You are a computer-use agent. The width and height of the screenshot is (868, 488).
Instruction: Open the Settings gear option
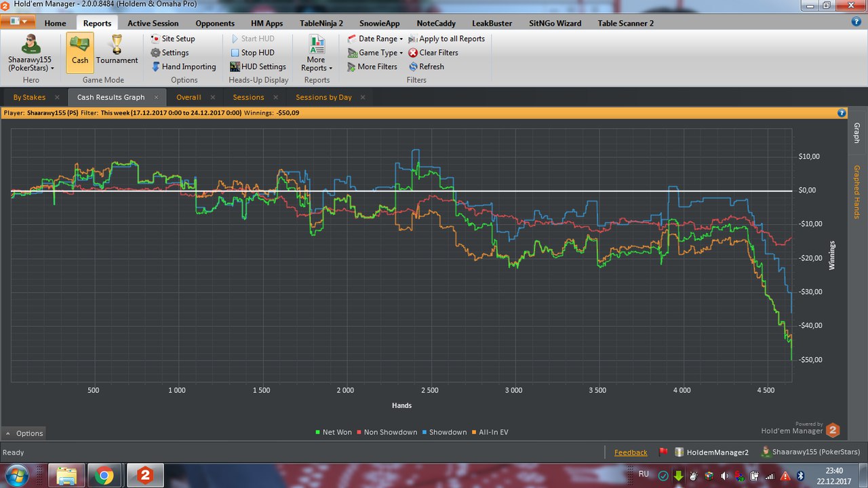click(156, 53)
